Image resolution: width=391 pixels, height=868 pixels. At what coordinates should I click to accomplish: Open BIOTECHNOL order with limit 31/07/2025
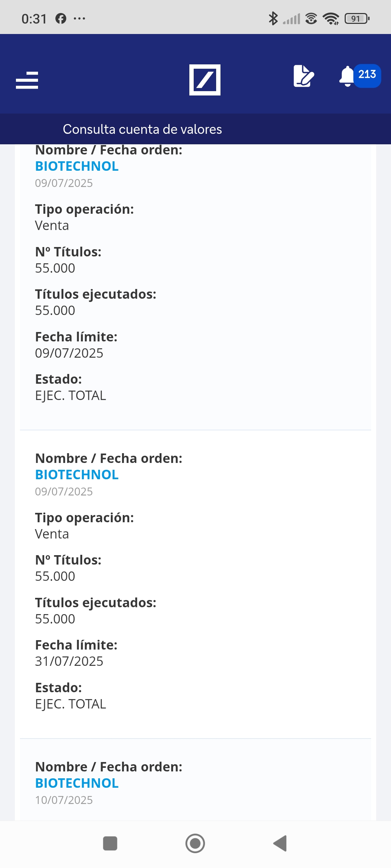(77, 475)
